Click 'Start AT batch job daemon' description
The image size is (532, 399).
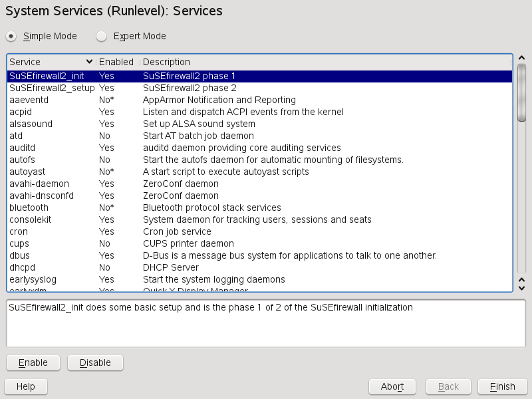click(198, 136)
